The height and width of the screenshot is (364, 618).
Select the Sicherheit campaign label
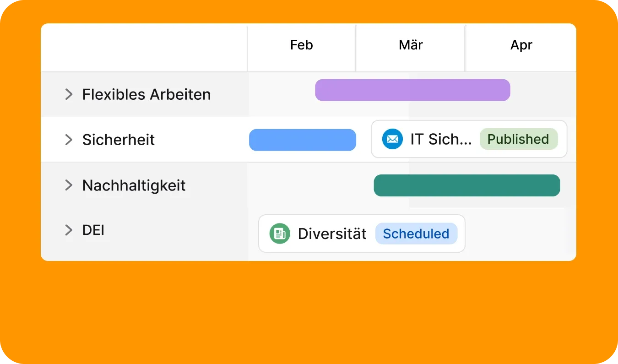pos(119,140)
